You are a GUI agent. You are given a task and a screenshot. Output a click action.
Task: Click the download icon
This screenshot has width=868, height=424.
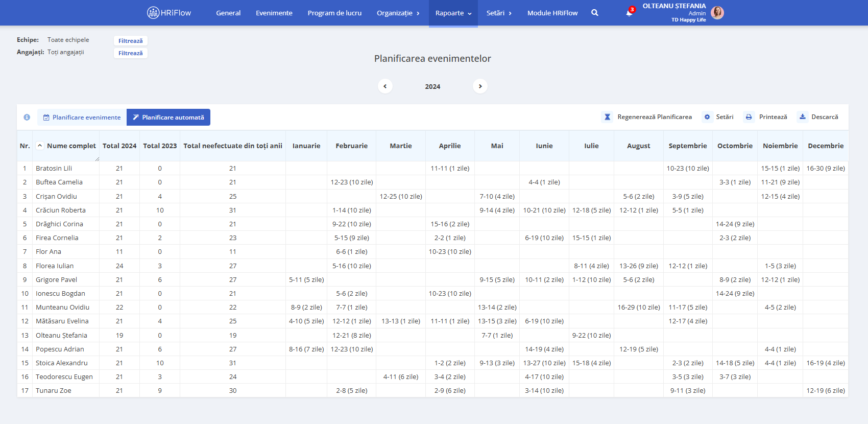point(803,117)
